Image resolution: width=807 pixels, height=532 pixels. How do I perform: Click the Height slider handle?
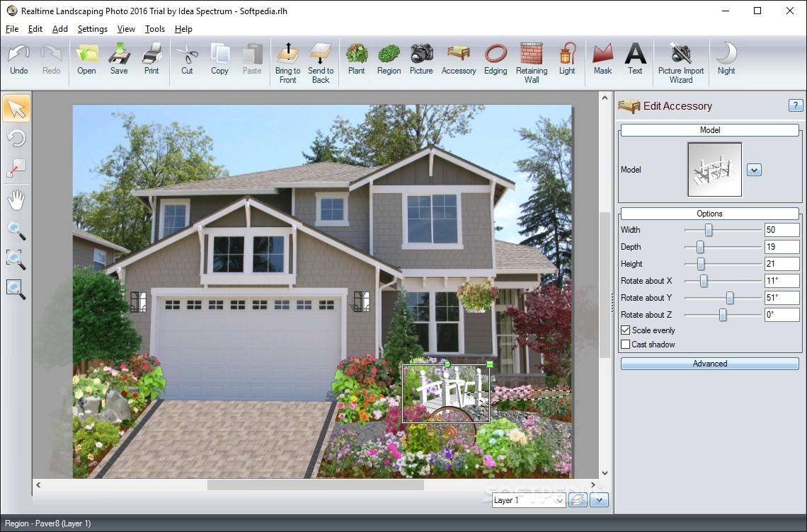tap(701, 264)
